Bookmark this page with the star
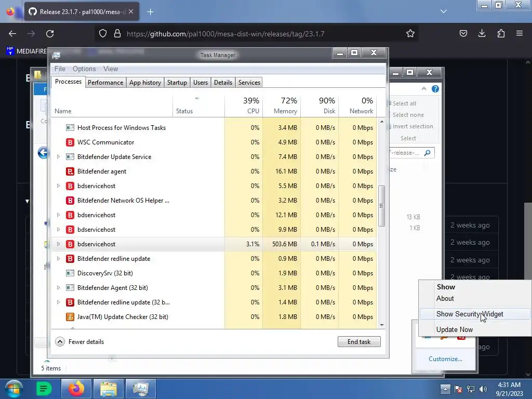This screenshot has height=399, width=532. pyautogui.click(x=410, y=34)
